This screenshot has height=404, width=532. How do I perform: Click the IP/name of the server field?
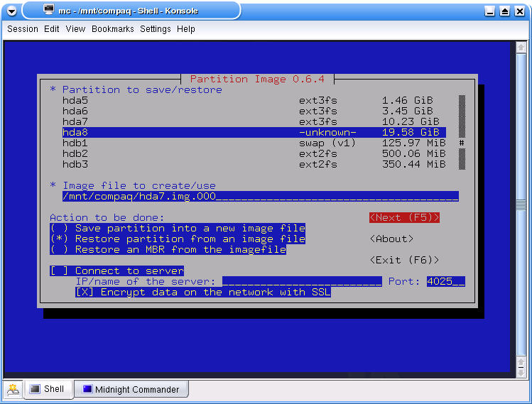[302, 281]
